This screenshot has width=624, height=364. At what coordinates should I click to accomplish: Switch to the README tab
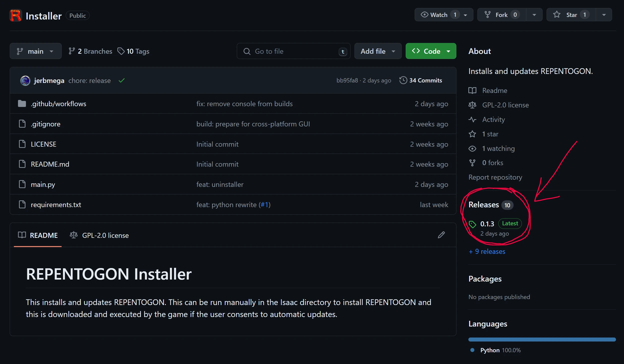pos(38,235)
